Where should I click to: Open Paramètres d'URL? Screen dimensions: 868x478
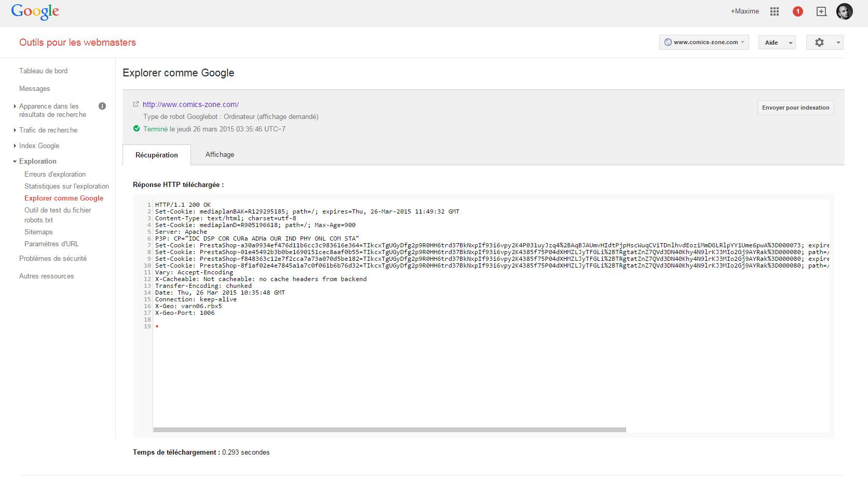point(50,244)
